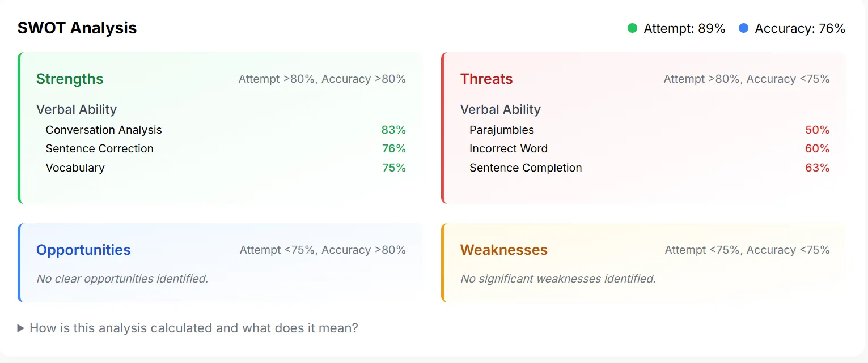Screen dimensions: 868x363
Task: Click the blue Accuracy legend dot
Action: (744, 28)
